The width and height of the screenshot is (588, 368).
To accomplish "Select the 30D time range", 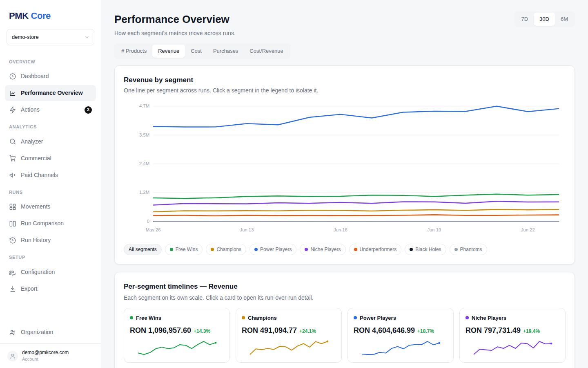I will (544, 19).
